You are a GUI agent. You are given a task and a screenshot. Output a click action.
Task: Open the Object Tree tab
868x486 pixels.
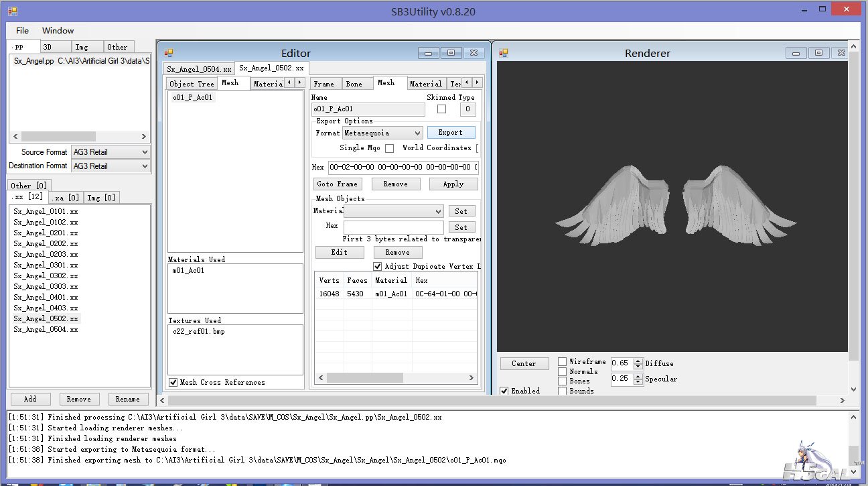[x=192, y=84]
